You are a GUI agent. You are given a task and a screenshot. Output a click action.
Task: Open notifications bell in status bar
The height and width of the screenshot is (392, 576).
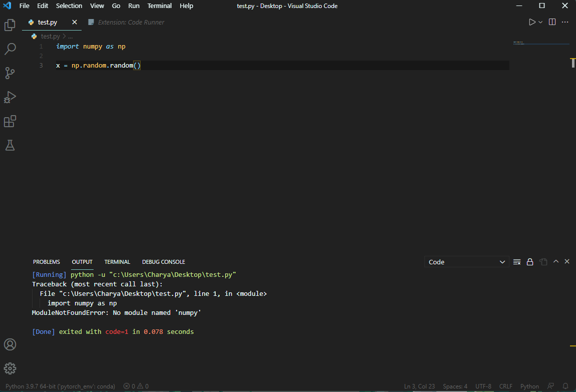565,386
